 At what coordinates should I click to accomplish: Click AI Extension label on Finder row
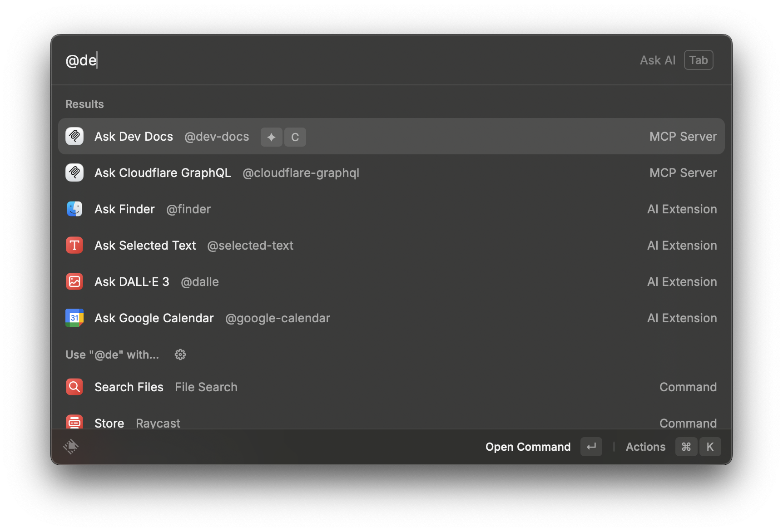682,209
